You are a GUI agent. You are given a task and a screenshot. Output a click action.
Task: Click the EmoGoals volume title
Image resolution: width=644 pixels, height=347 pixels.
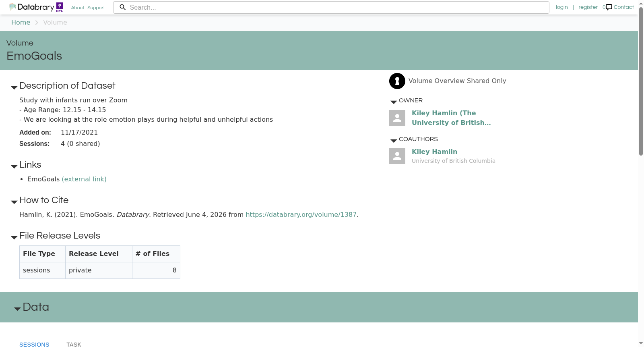point(34,56)
